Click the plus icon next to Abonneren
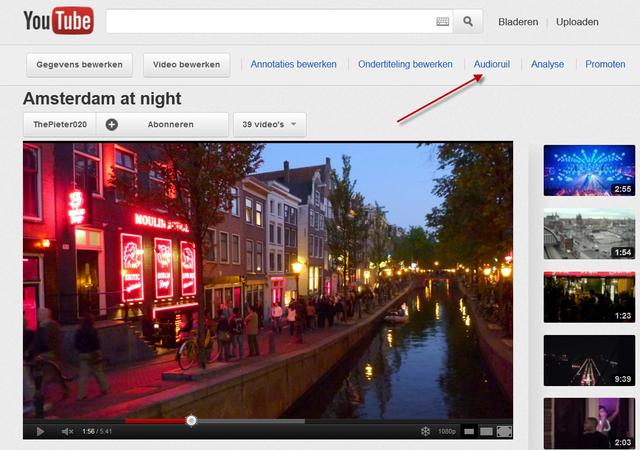The width and height of the screenshot is (640, 450). (111, 125)
